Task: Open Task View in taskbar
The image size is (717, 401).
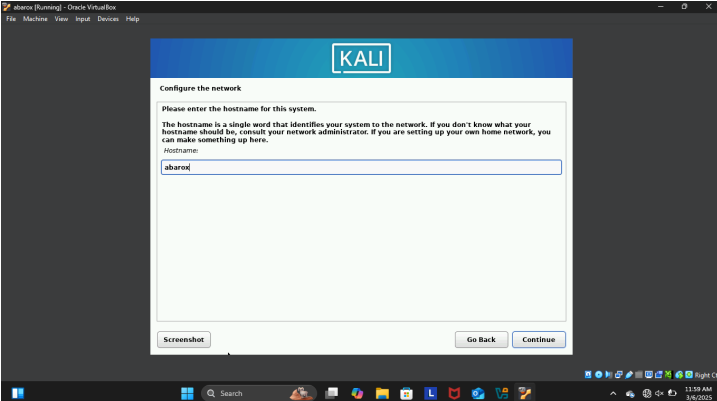Action: coord(332,393)
